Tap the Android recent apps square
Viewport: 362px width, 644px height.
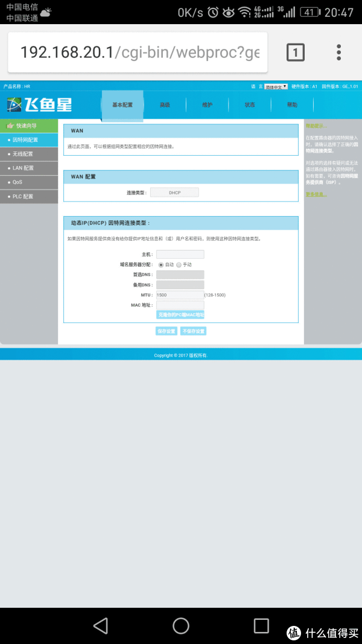[261, 625]
